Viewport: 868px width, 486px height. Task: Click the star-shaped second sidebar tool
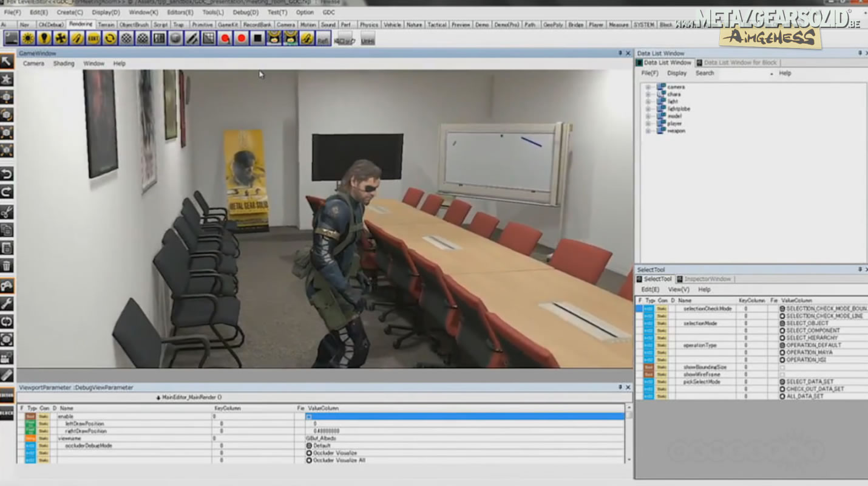[x=7, y=79]
